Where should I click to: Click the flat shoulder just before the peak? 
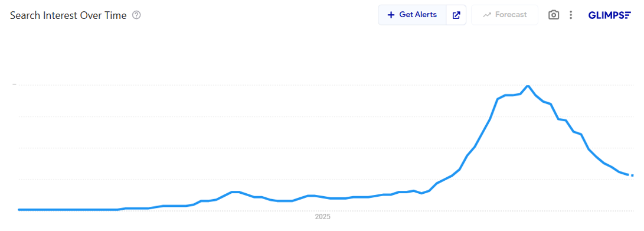click(x=509, y=95)
